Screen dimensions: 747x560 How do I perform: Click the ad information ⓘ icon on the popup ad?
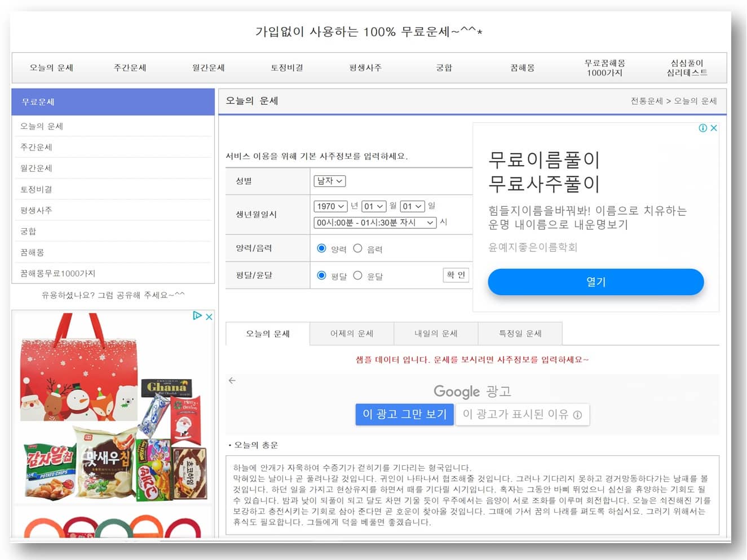[x=702, y=128]
